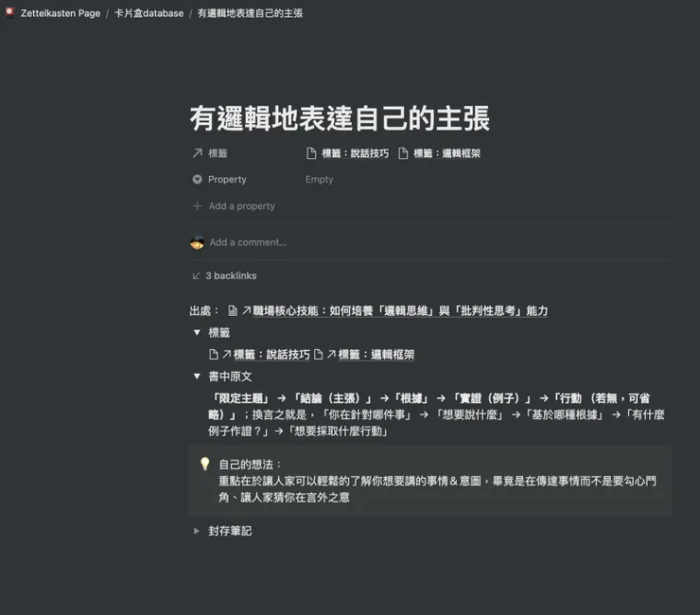Collapse the 書中原文 toggle block
Image resolution: width=700 pixels, height=615 pixels.
[x=197, y=376]
